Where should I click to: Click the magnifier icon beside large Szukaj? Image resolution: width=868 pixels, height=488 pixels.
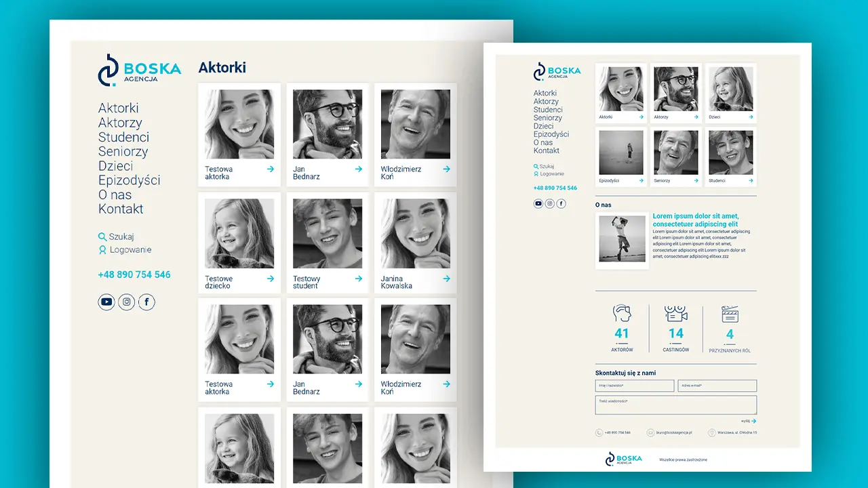(x=102, y=237)
